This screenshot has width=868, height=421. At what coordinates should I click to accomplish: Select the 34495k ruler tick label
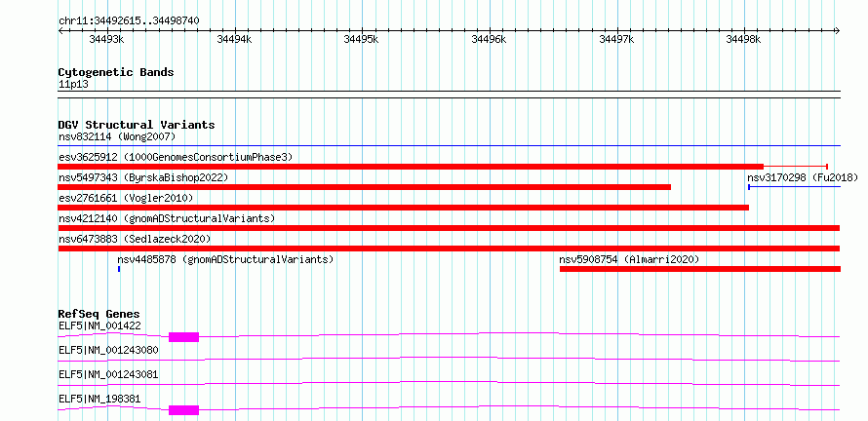point(362,39)
